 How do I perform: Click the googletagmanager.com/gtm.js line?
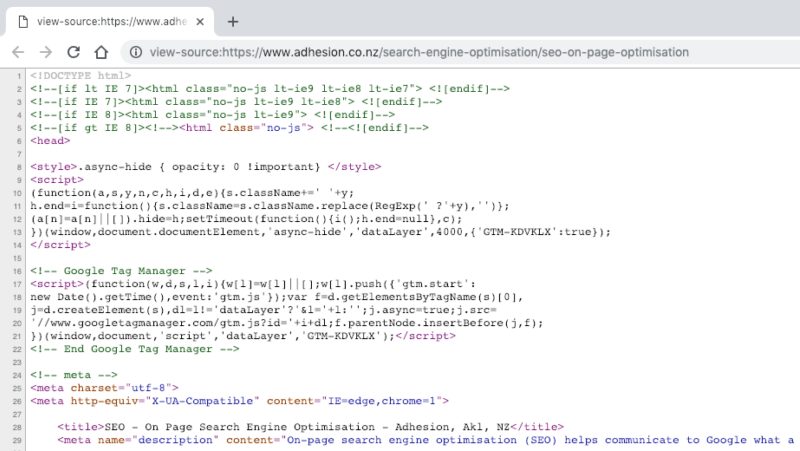point(287,323)
